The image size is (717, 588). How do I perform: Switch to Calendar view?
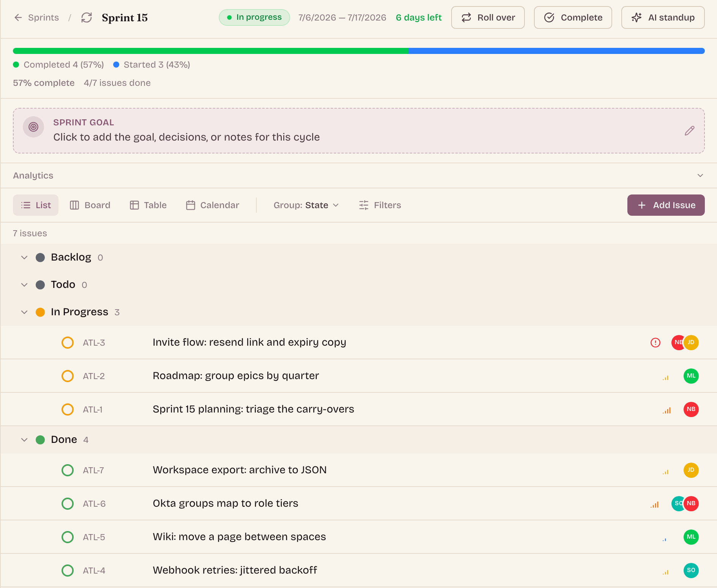pos(213,205)
